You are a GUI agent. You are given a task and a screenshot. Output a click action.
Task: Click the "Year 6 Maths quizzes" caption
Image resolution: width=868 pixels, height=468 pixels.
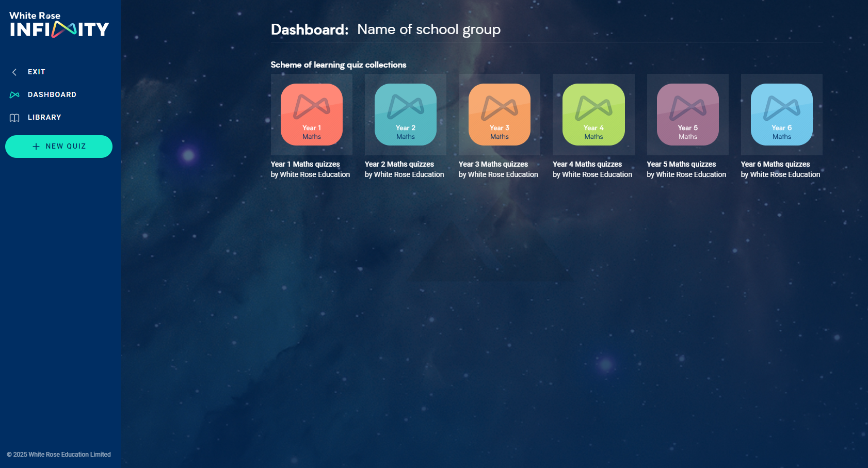(x=775, y=164)
